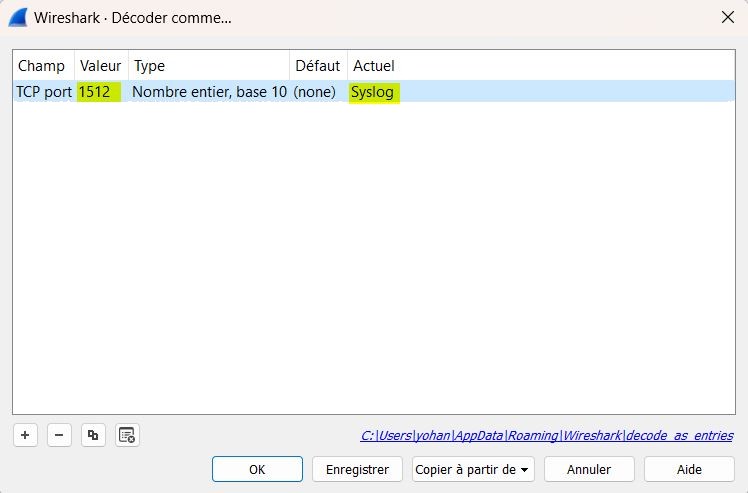Viewport: 748px width, 493px height.
Task: Sort by the Champ column header
Action: (x=43, y=65)
